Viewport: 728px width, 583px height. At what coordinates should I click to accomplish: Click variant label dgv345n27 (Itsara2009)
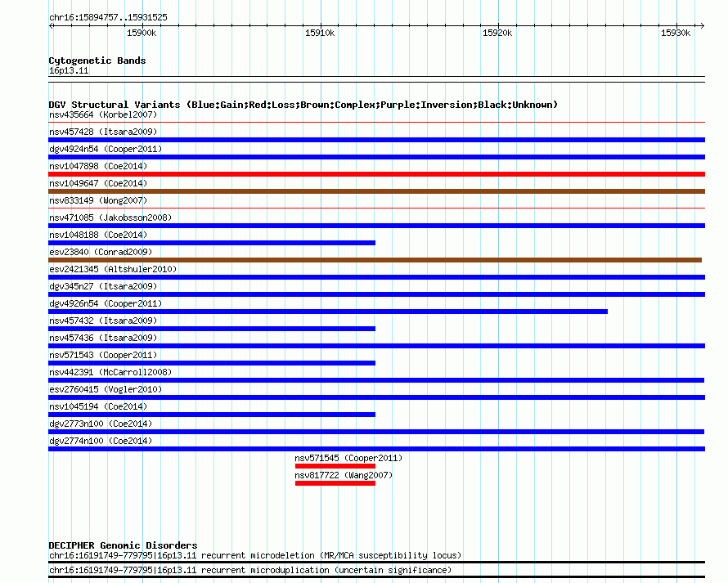(103, 286)
